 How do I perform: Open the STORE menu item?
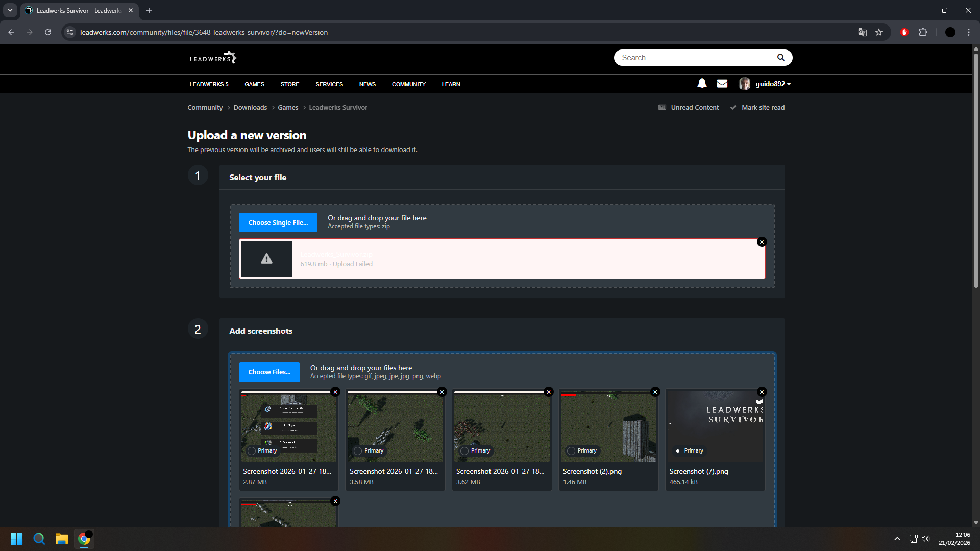(289, 84)
